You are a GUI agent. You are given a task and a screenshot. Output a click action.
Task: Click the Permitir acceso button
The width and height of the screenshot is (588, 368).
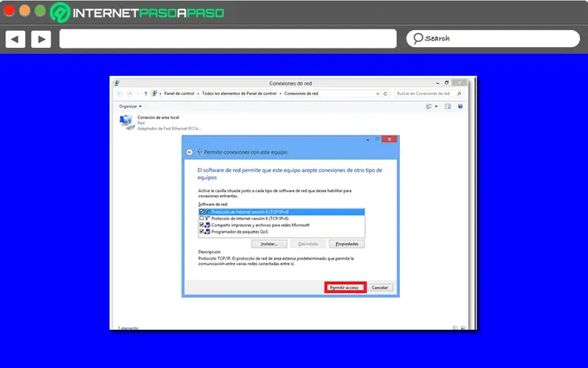[345, 288]
